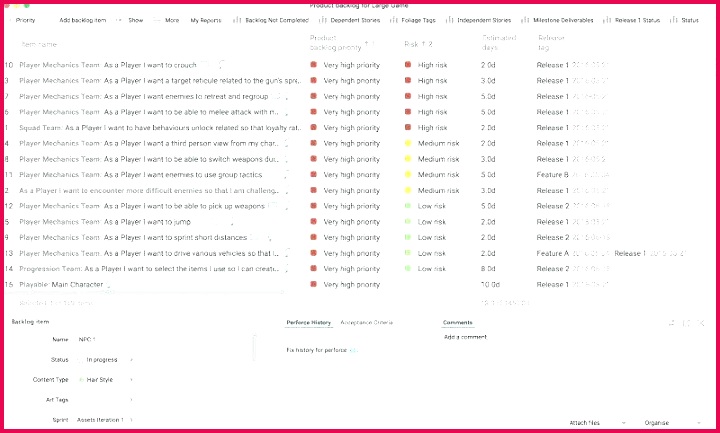Click the Independent Stories chart icon
Screen dimensions: 720x433
[450, 20]
